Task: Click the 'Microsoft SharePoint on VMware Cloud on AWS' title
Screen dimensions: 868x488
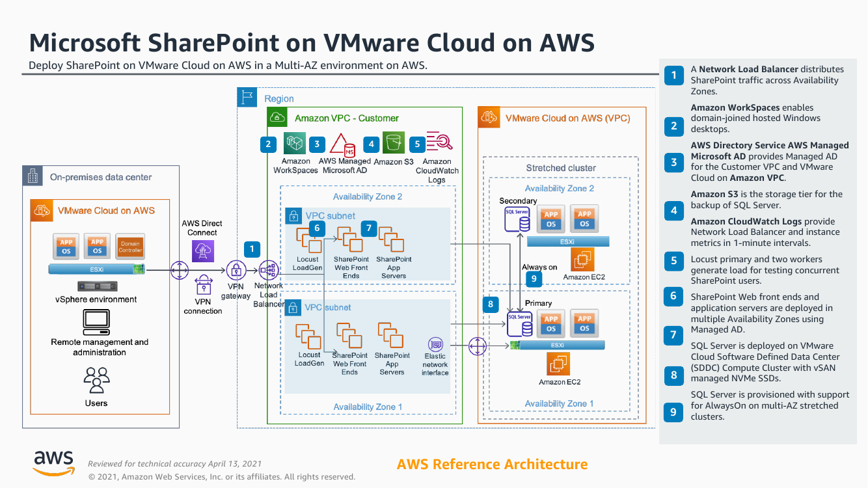Action: pyautogui.click(x=312, y=42)
